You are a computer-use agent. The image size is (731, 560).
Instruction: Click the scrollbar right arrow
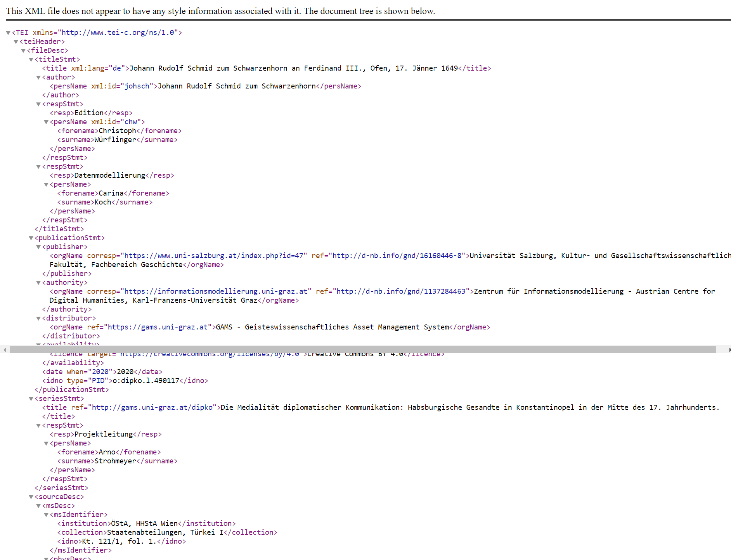729,350
